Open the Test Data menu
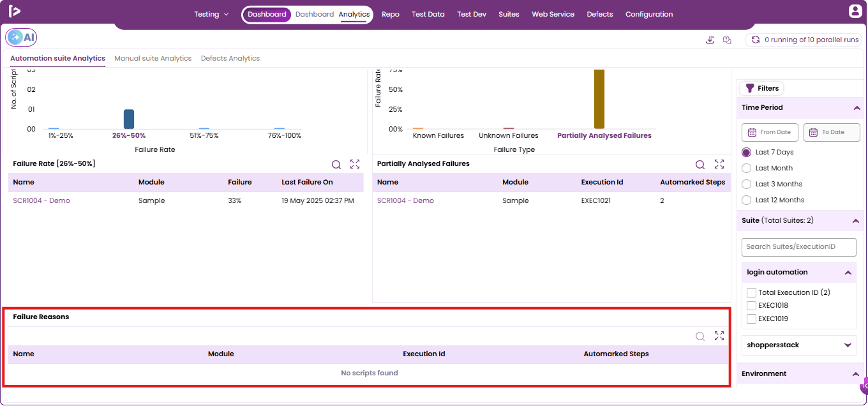868x406 pixels. tap(428, 14)
